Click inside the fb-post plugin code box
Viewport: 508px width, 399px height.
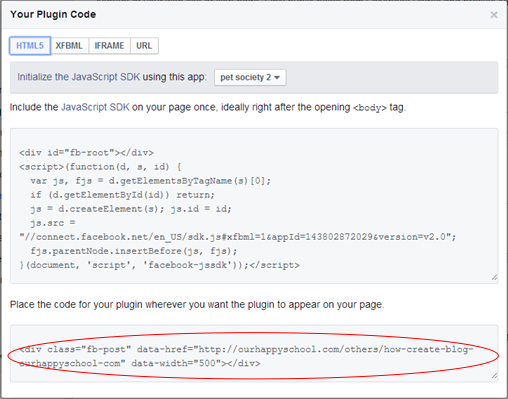point(254,354)
